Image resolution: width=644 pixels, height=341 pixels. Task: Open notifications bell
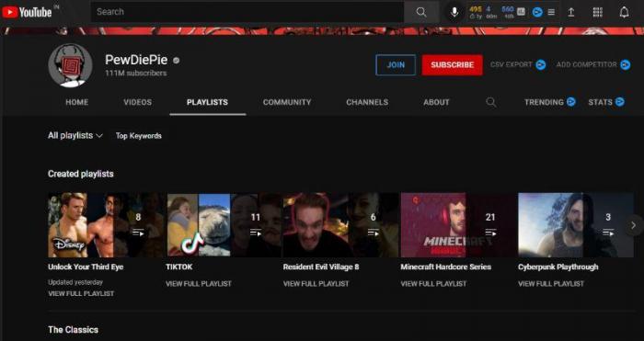point(625,12)
